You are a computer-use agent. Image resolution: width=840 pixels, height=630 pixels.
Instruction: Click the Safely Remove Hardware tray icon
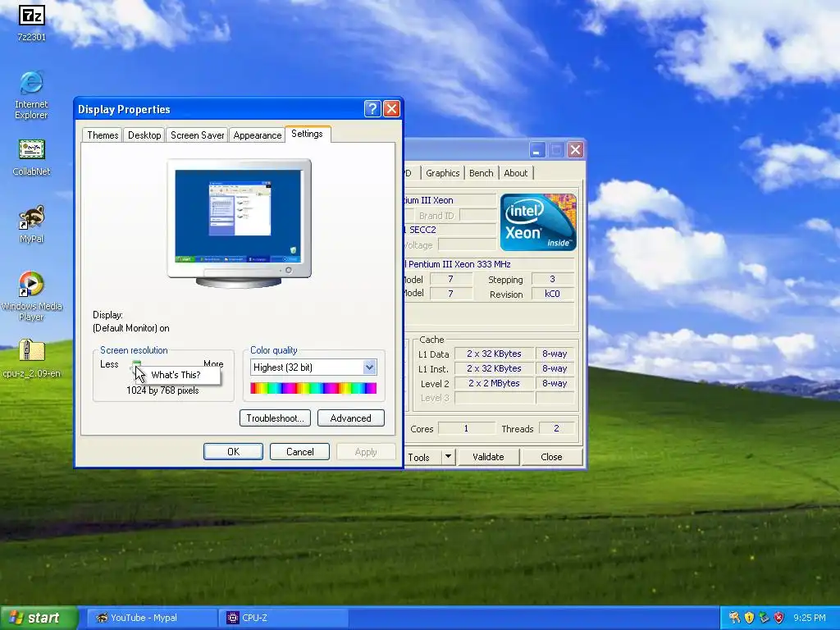tap(764, 618)
